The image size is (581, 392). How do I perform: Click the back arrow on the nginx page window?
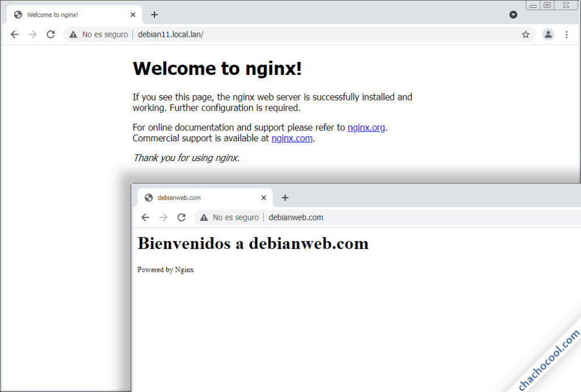coord(14,34)
